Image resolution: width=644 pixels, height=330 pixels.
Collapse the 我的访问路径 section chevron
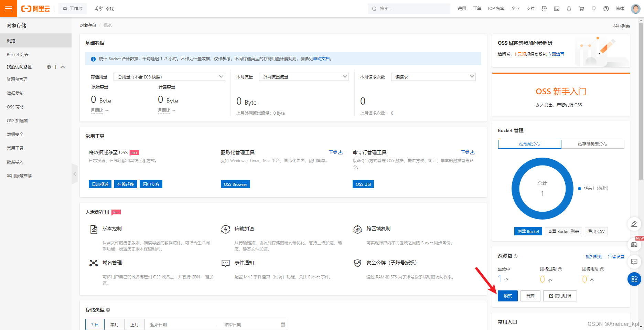point(62,67)
